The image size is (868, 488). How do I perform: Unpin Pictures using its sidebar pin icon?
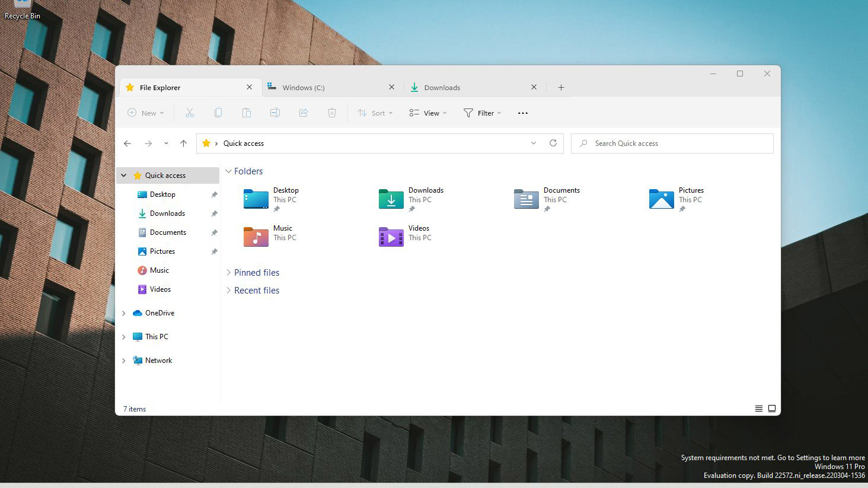point(214,251)
